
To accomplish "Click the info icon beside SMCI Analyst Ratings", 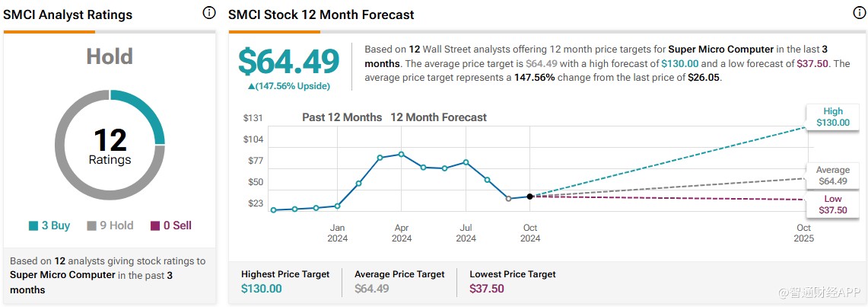I will 208,13.
